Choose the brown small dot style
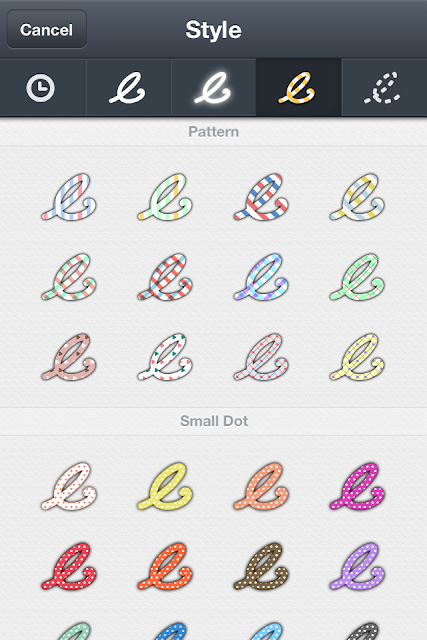The height and width of the screenshot is (640, 427). point(262,566)
